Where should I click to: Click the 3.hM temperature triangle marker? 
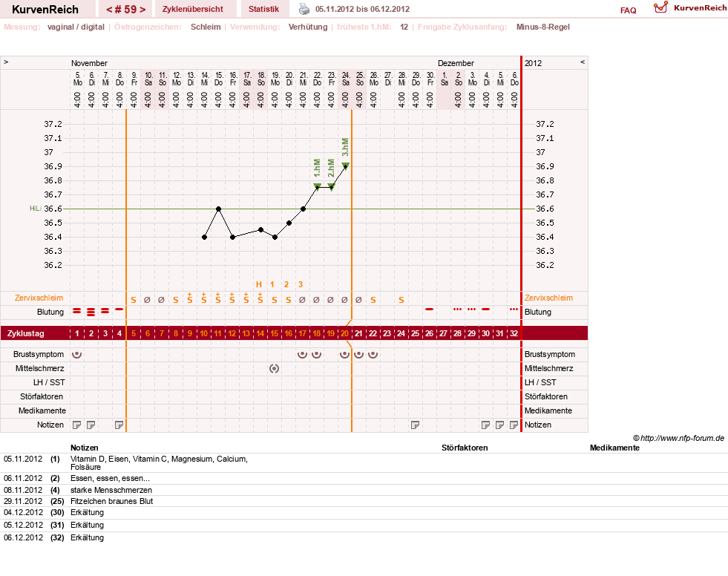345,166
